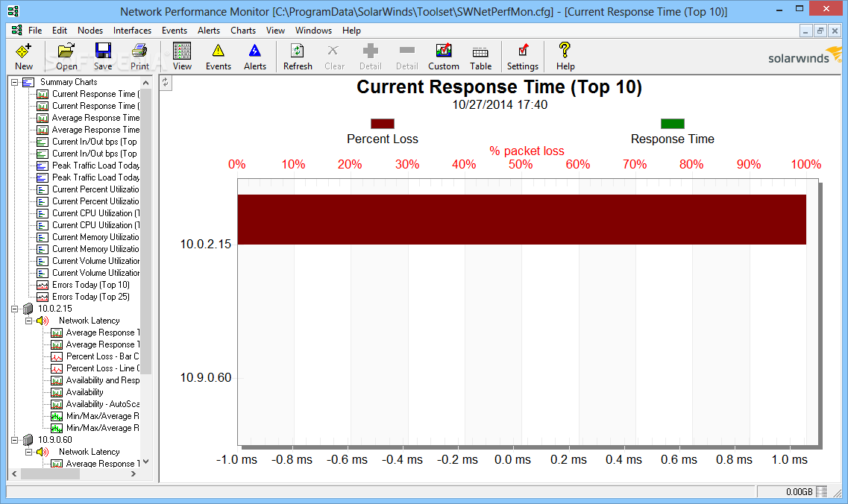Click the Clear toolbar icon
The height and width of the screenshot is (504, 848).
point(333,51)
